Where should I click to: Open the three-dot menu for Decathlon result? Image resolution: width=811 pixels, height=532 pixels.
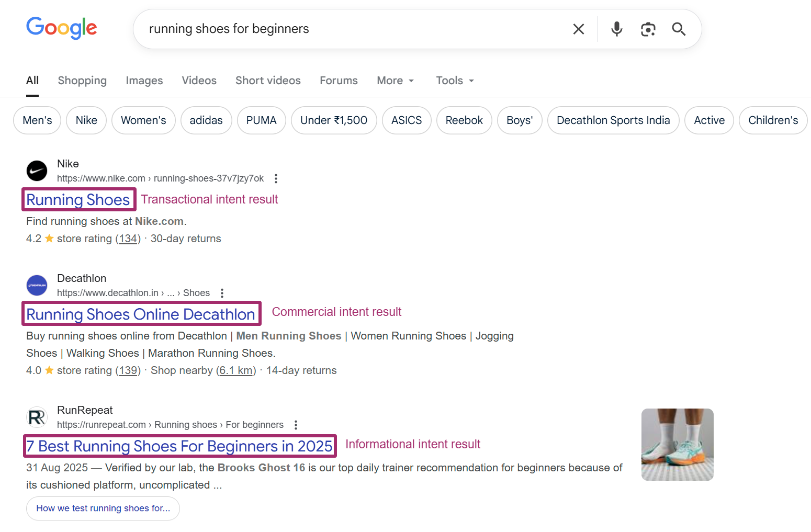click(x=222, y=293)
